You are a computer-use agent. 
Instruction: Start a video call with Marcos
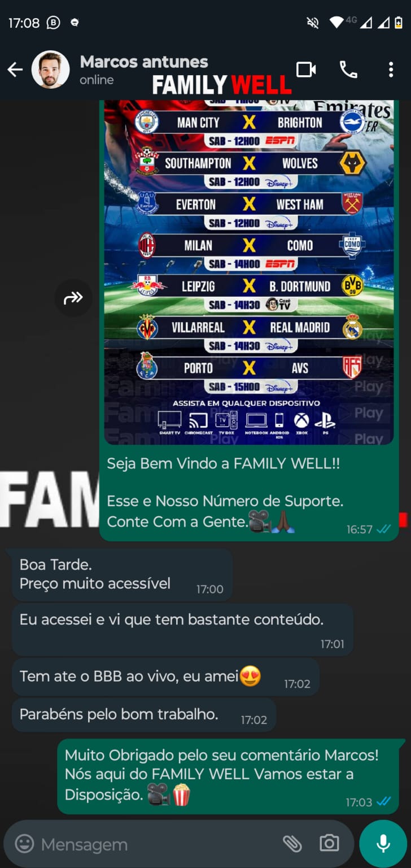point(306,70)
